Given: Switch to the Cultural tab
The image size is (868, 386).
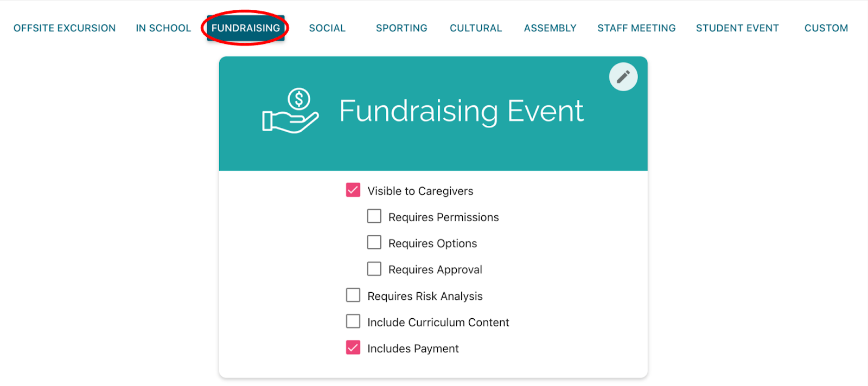Looking at the screenshot, I should point(476,28).
